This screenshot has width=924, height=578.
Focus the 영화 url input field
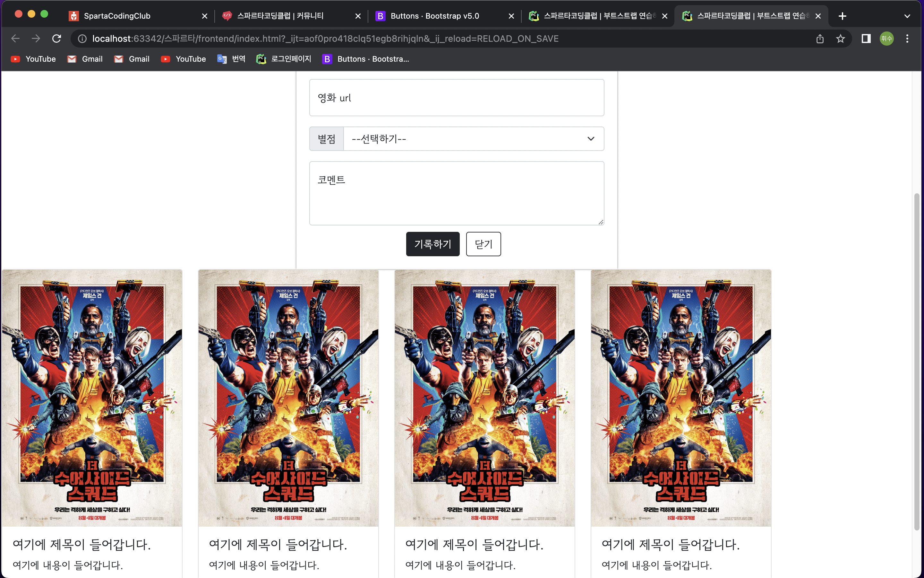click(457, 98)
